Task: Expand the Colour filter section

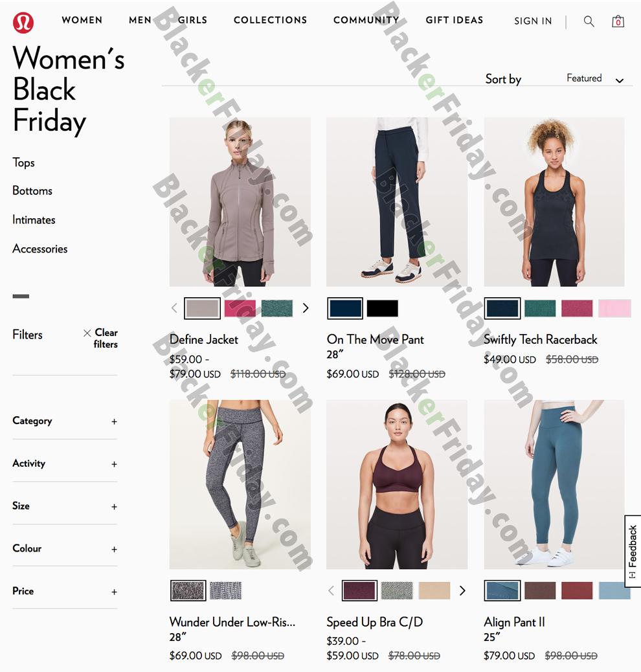Action: coord(65,549)
